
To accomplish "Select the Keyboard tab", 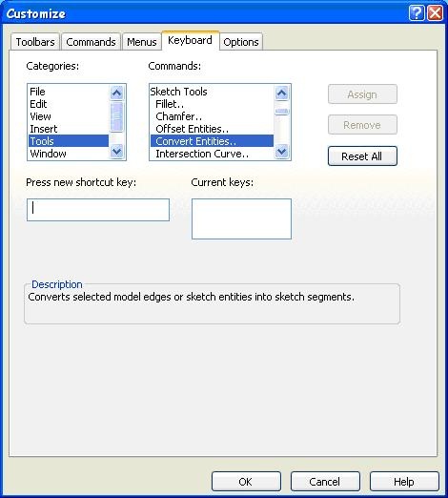I will pyautogui.click(x=191, y=40).
